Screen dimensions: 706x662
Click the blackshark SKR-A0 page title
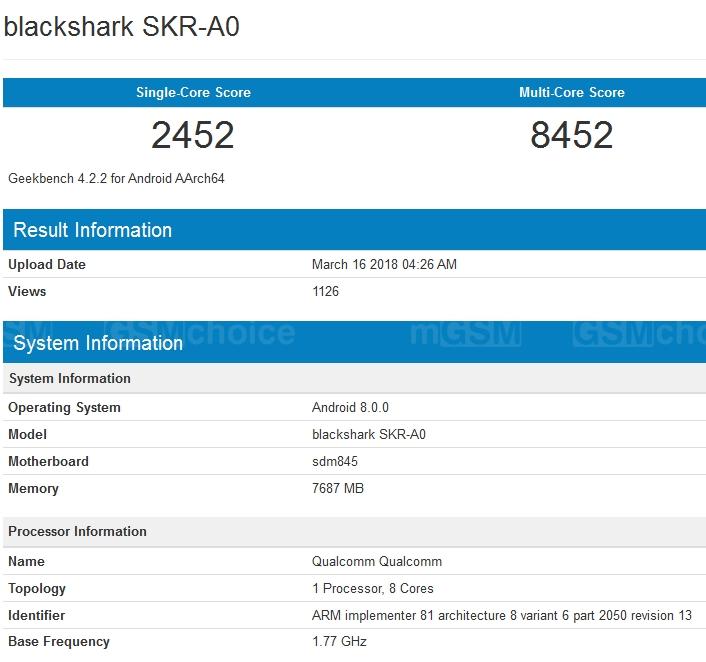pyautogui.click(x=122, y=27)
